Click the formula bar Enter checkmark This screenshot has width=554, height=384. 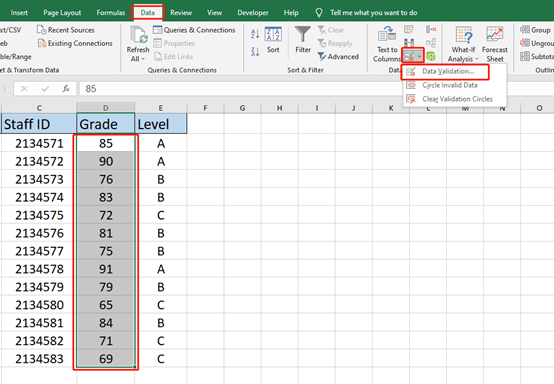pos(45,89)
